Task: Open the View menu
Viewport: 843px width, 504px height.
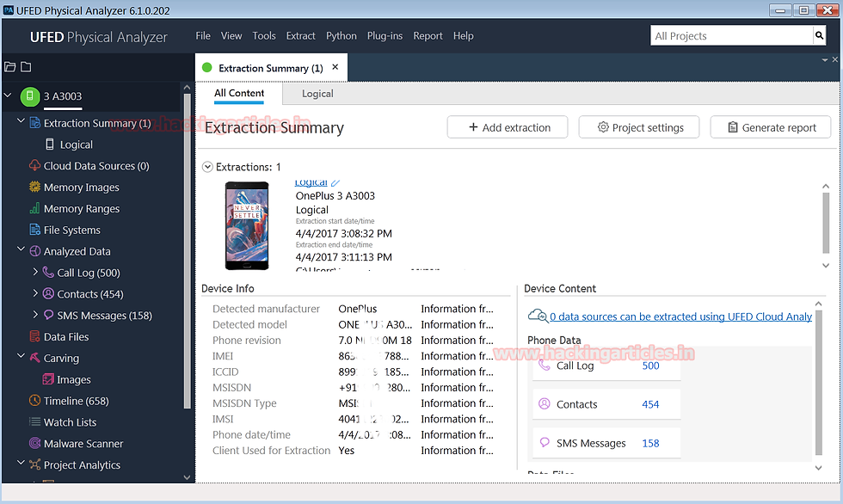Action: click(231, 35)
